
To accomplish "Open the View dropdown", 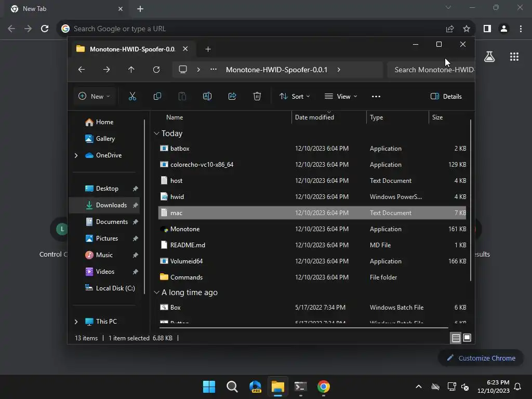I will click(341, 96).
